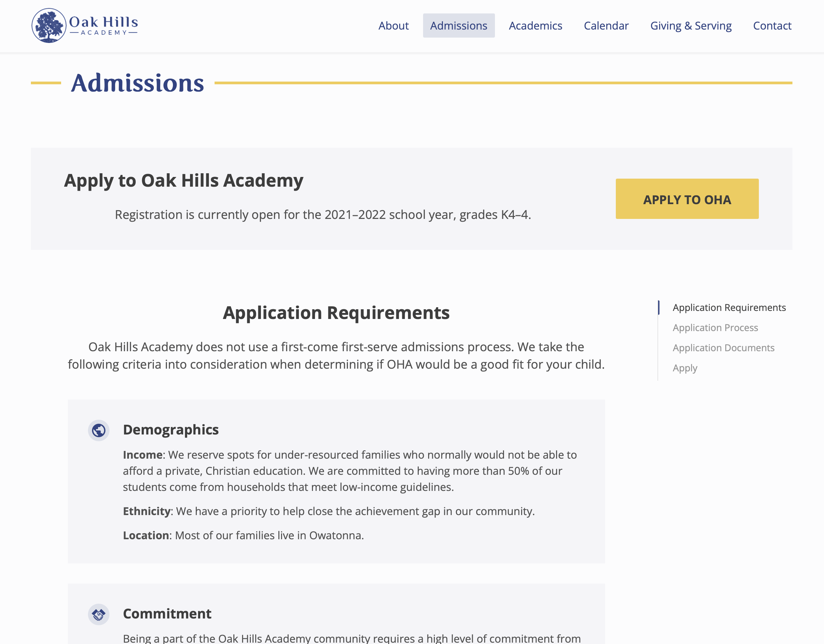Click the globe icon beside Demographics
This screenshot has width=824, height=644.
[99, 430]
